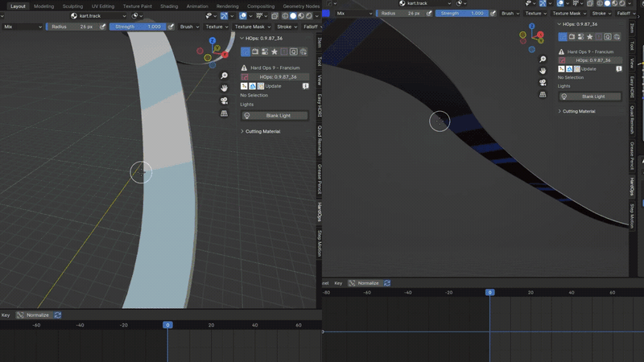Switch to Shading workspace tab
644x362 pixels.
pyautogui.click(x=169, y=6)
